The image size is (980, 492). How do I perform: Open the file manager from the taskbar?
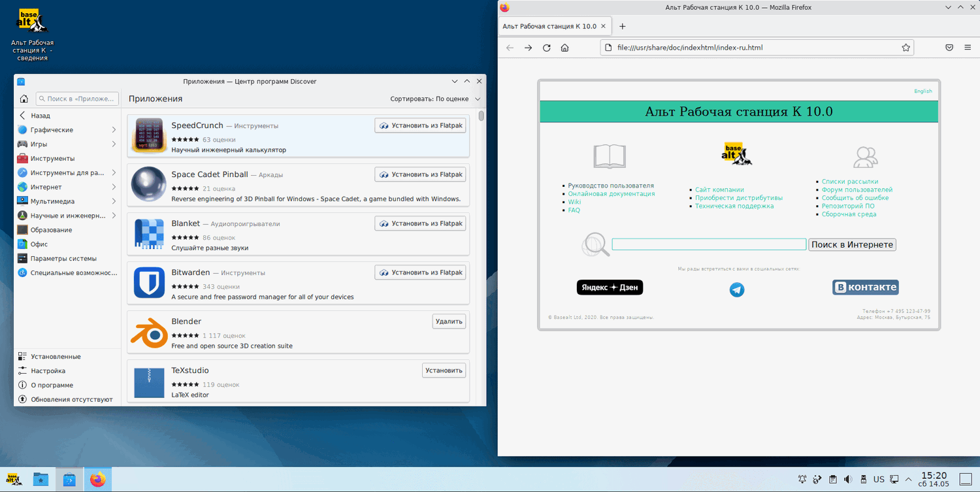(x=41, y=480)
